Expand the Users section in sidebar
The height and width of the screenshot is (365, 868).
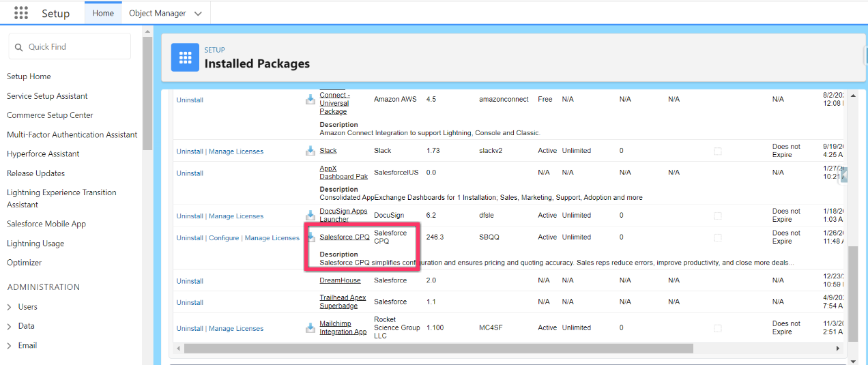(9, 307)
